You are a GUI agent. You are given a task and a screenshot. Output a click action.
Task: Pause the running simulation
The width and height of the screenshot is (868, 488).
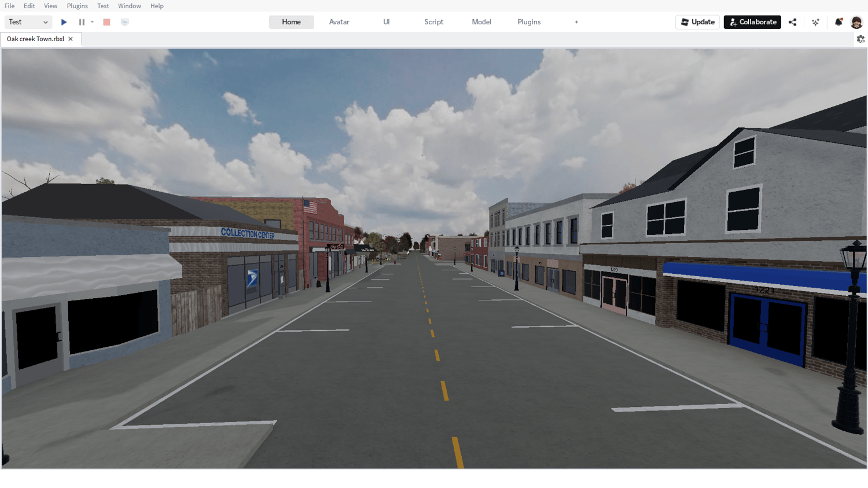(82, 21)
